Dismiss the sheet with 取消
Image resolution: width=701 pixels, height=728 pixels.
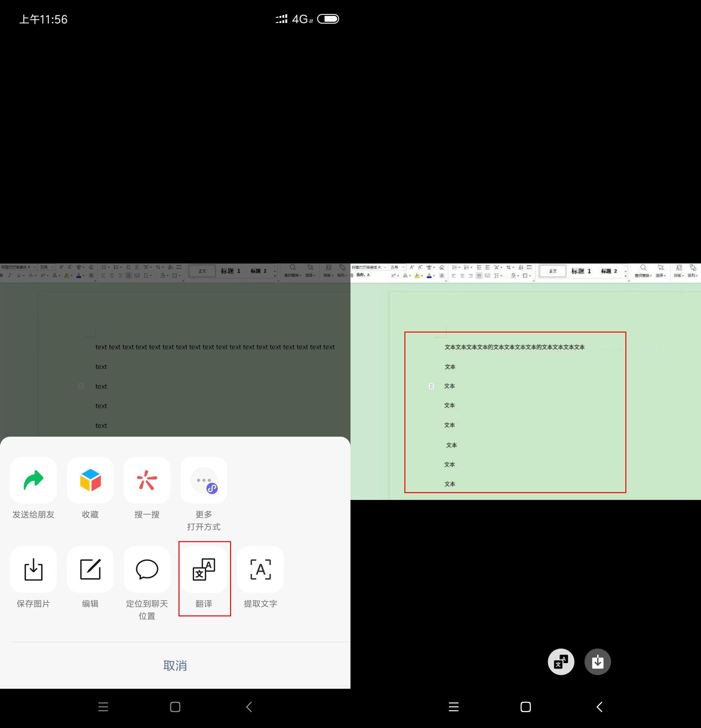pyautogui.click(x=175, y=665)
